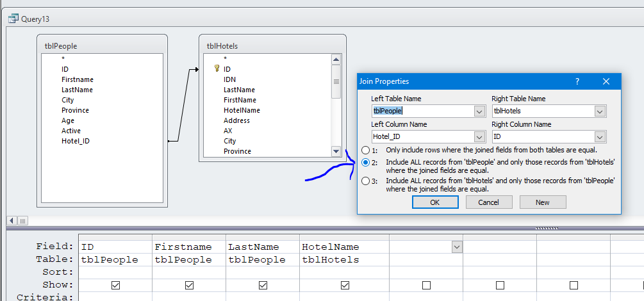Viewport: 644px width, 301px height.
Task: Check Show box in the second empty column
Action: (500, 285)
